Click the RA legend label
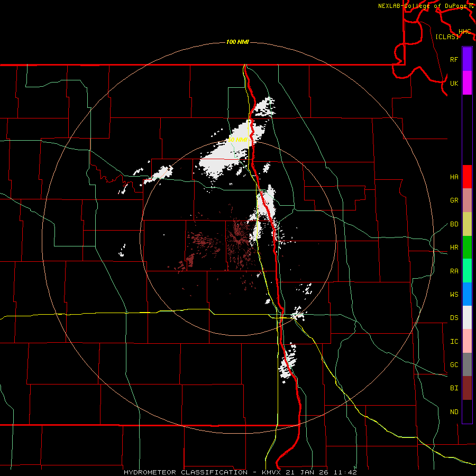Image resolution: width=476 pixels, height=476 pixels. click(x=454, y=271)
